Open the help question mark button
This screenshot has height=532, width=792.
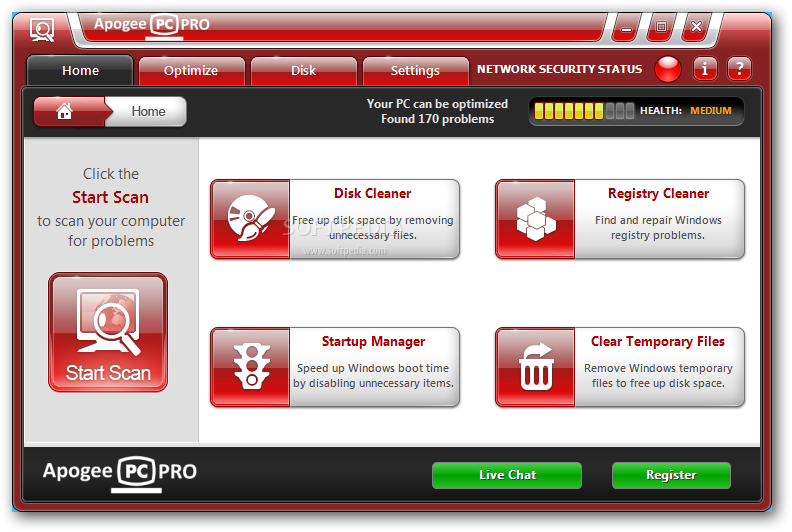point(739,69)
